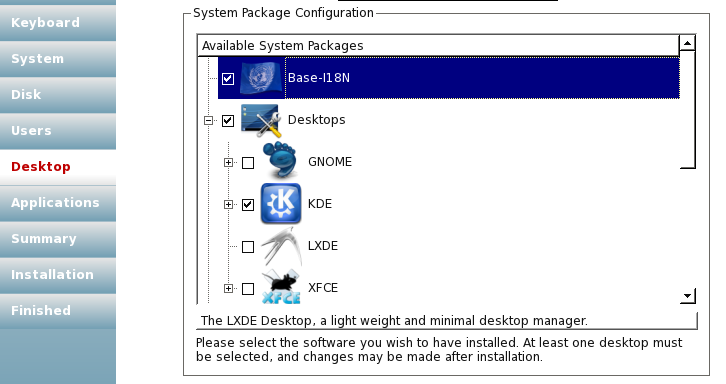The image size is (726, 384).
Task: Expand the KDE package subtree
Action: (228, 204)
